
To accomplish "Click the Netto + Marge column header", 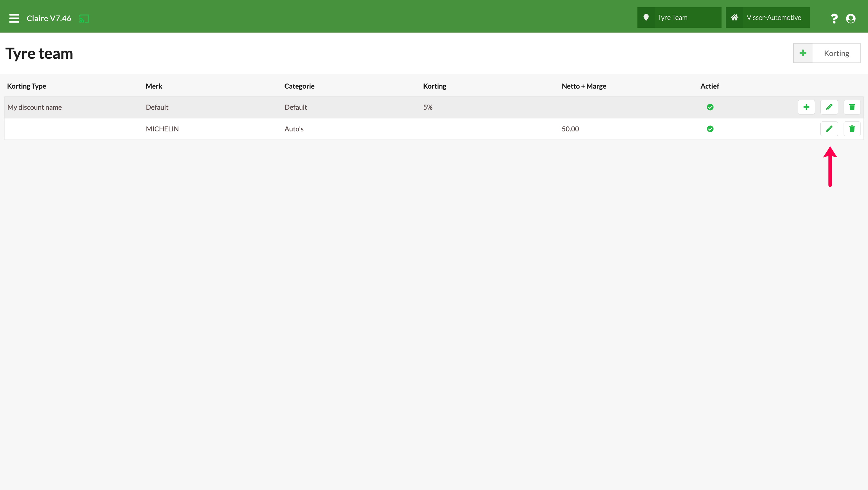I will click(x=584, y=86).
